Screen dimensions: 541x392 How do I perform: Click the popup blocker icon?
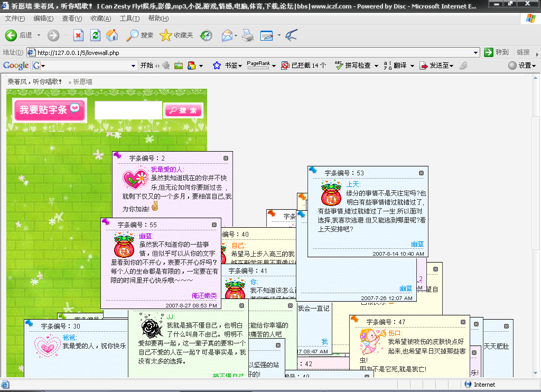tap(285, 65)
